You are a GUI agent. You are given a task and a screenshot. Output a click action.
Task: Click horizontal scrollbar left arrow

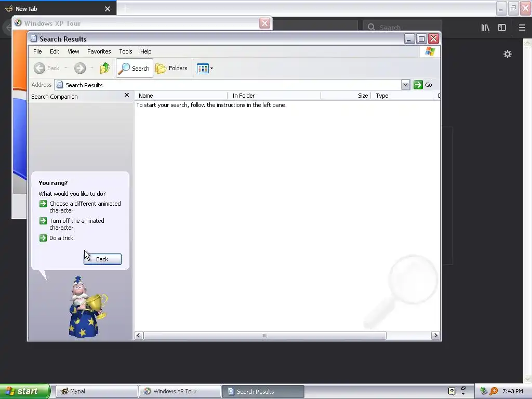click(138, 336)
